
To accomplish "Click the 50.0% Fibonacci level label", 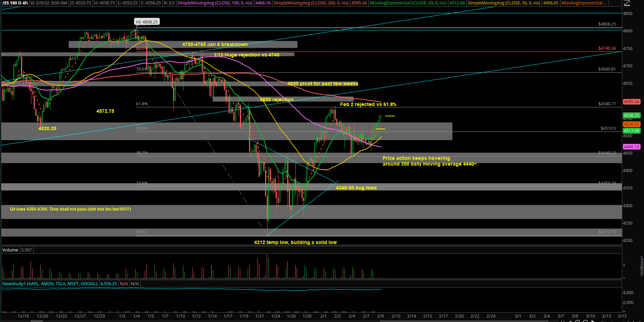I will point(142,128).
